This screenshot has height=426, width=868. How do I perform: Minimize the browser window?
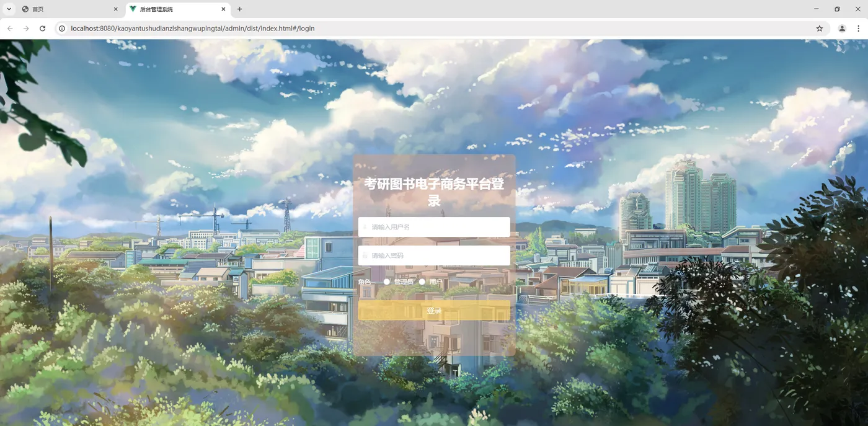[x=817, y=9]
